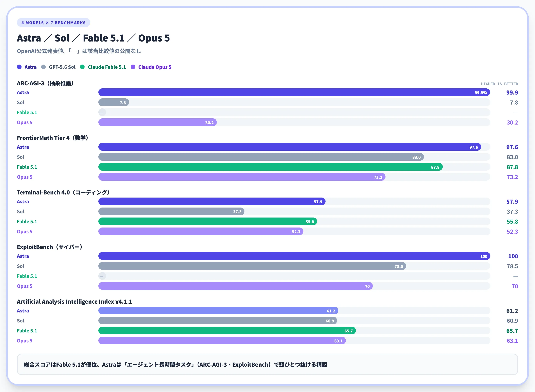Viewport: 535px width, 392px height.
Task: Click the 'Fable 5.1' row label under FrontierMath Tier 4
Action: 27,167
